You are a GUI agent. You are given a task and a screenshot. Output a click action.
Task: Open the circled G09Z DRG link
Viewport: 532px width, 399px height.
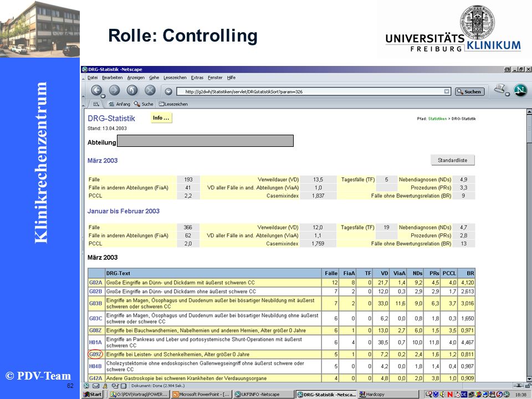click(96, 354)
